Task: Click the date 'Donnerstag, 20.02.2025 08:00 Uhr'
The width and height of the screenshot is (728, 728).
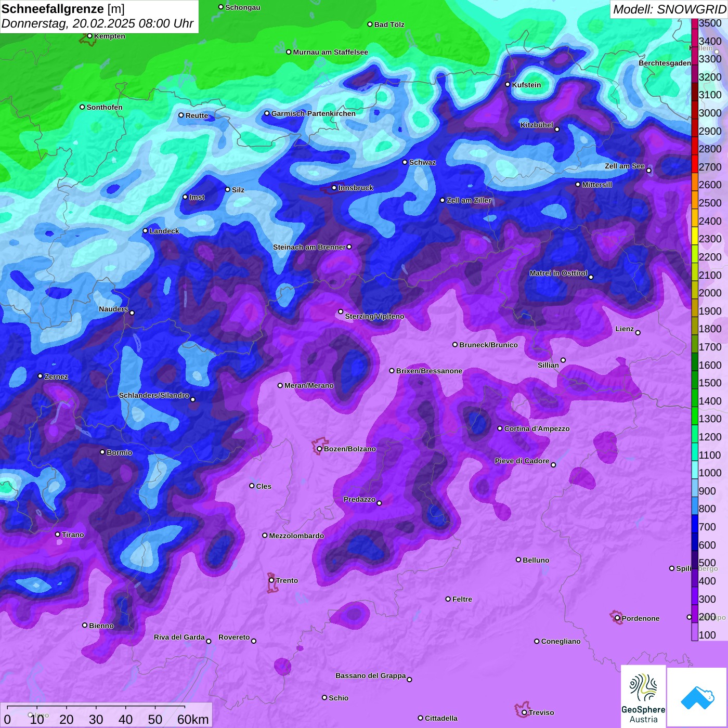Action: pos(98,24)
